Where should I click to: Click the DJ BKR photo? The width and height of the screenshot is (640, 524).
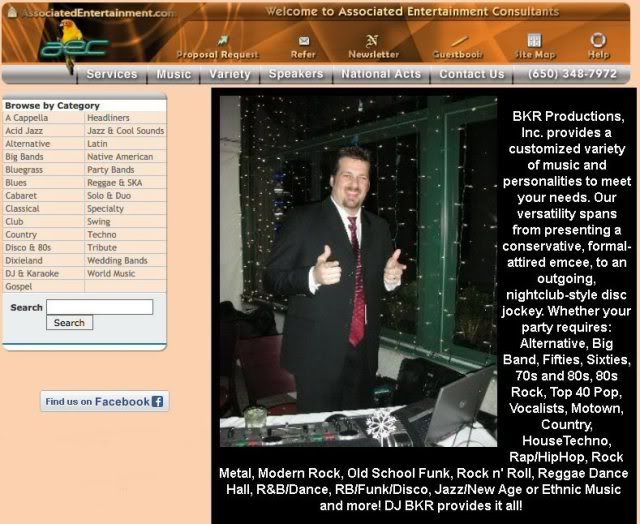(358, 271)
